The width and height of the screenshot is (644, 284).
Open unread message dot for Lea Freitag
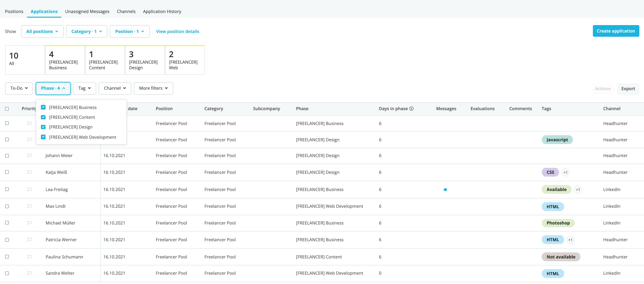(x=445, y=190)
